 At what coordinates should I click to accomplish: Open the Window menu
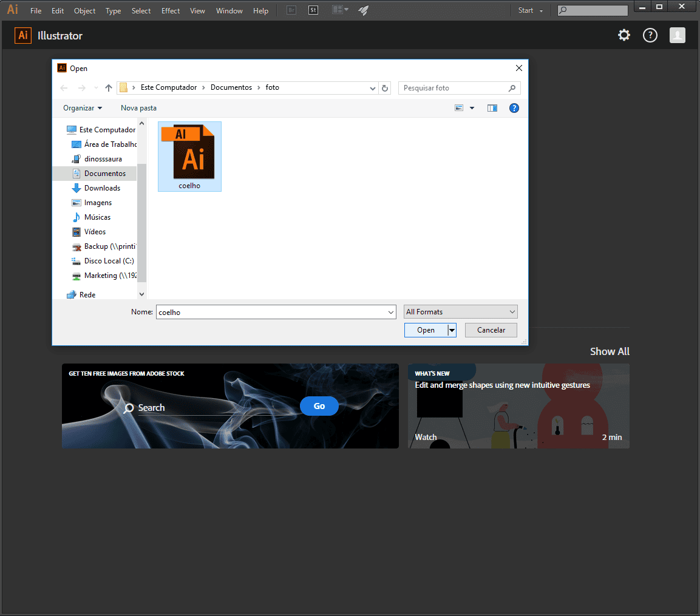click(229, 11)
